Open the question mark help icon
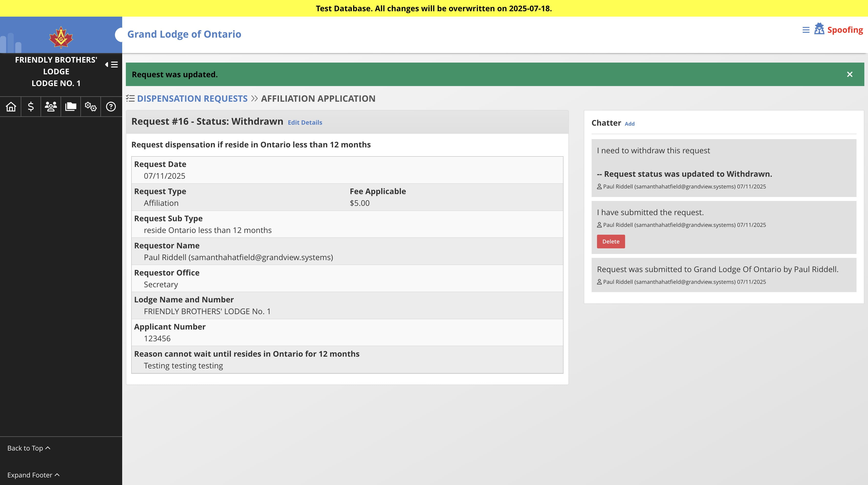868x485 pixels. tap(111, 107)
